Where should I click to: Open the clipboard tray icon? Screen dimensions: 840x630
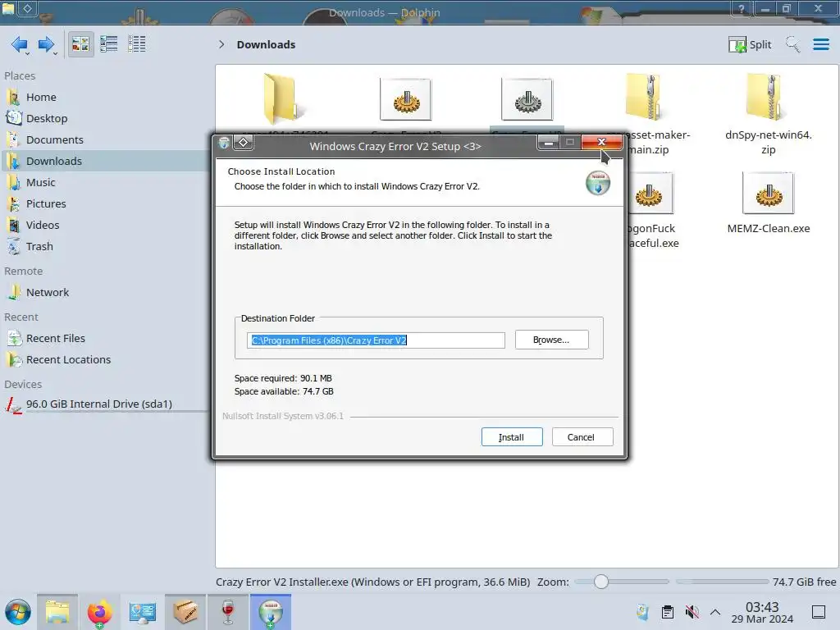668,612
